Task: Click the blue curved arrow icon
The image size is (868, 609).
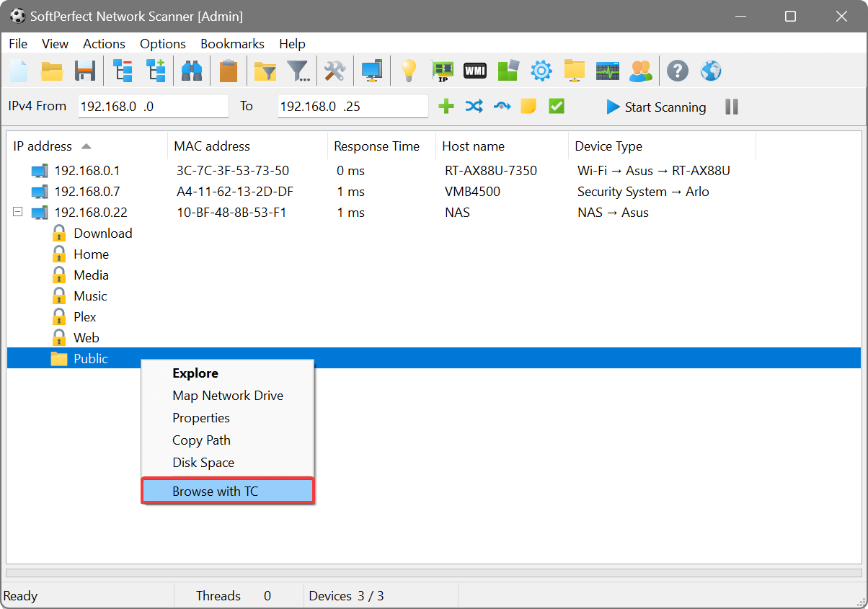Action: pyautogui.click(x=502, y=107)
